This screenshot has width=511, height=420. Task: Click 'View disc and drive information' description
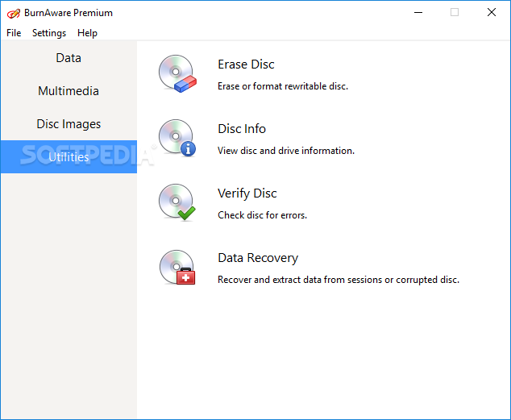click(286, 150)
